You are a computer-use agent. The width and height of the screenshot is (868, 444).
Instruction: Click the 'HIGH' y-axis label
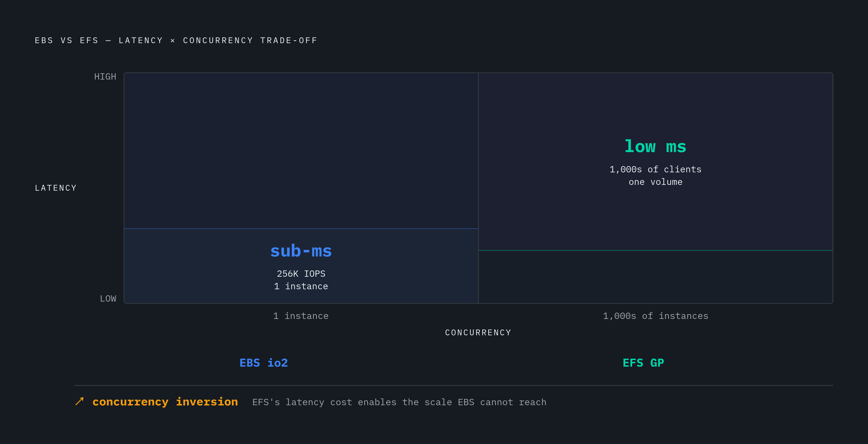coord(105,77)
